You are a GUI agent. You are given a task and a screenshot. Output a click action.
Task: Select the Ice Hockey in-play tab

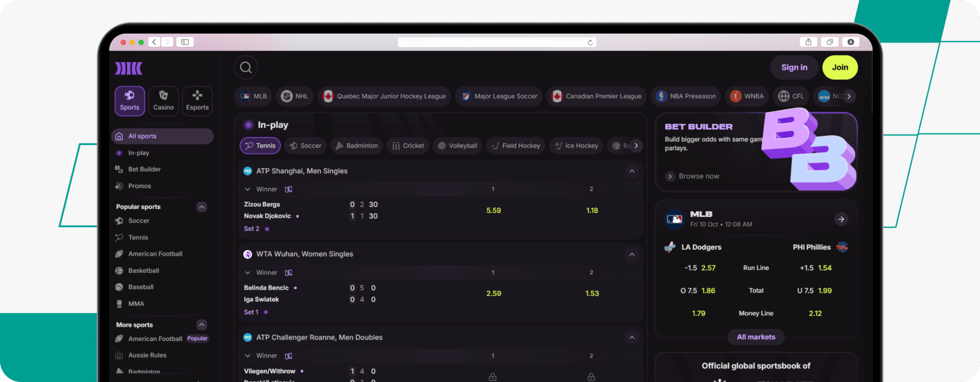(576, 146)
